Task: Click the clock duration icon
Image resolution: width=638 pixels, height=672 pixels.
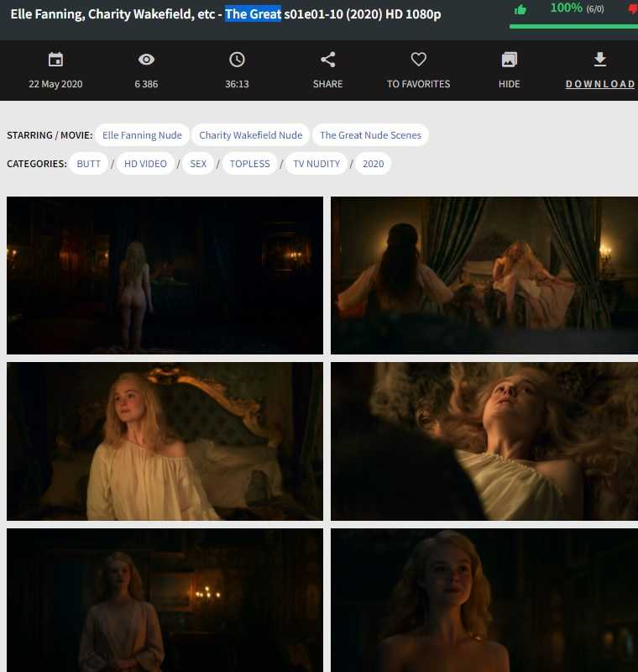Action: tap(237, 60)
